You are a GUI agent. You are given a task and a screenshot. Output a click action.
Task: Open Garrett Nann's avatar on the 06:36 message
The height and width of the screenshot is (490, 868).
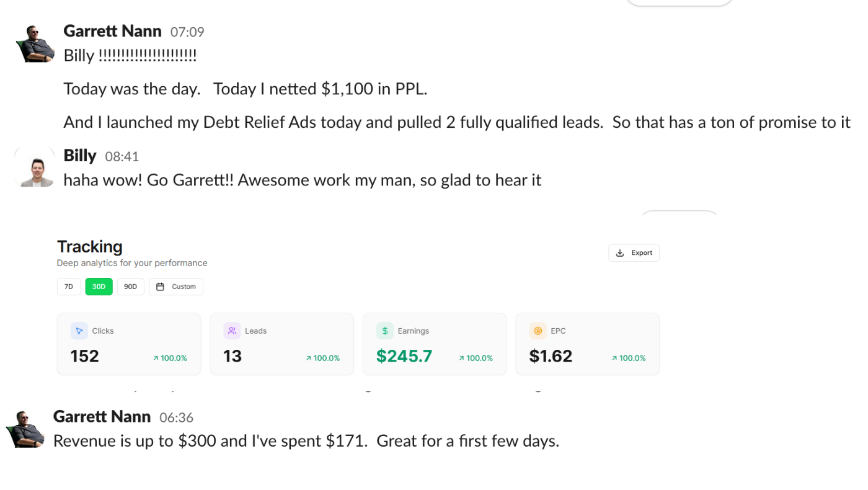coord(25,429)
